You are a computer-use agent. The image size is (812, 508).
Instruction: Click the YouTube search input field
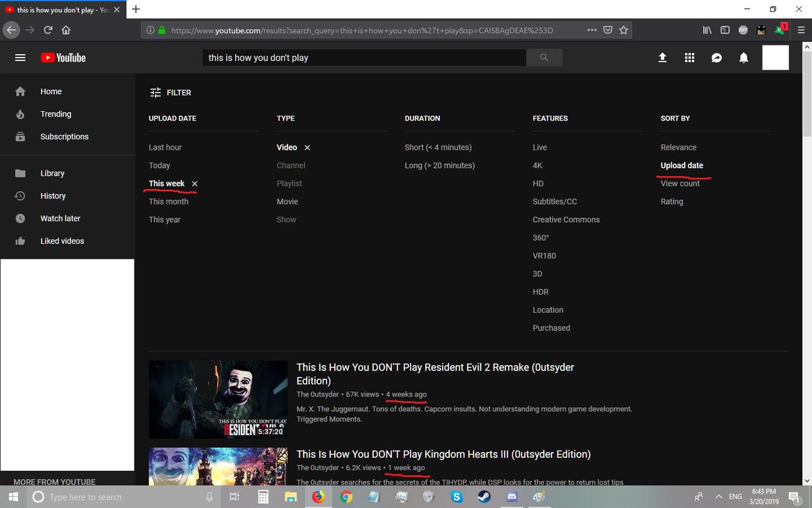tap(364, 58)
